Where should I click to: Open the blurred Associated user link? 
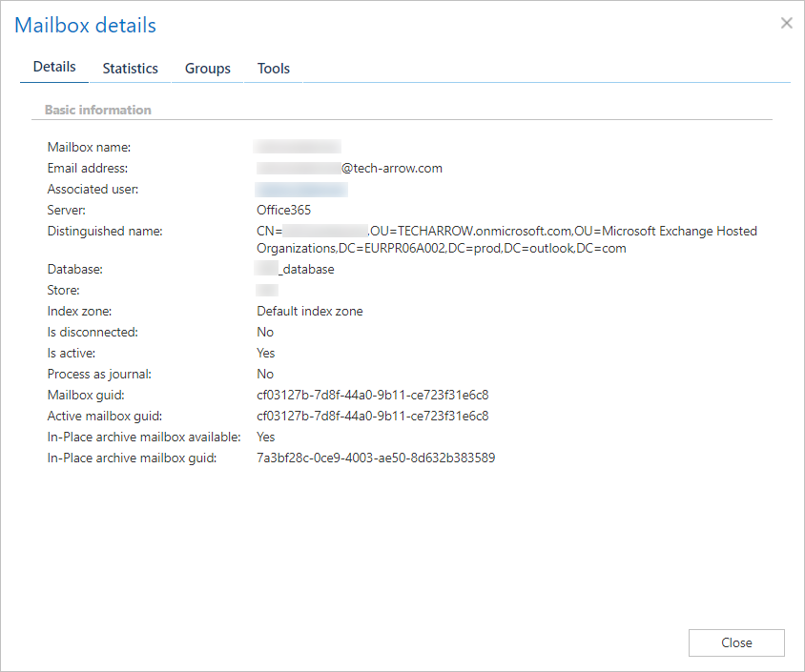coord(301,190)
